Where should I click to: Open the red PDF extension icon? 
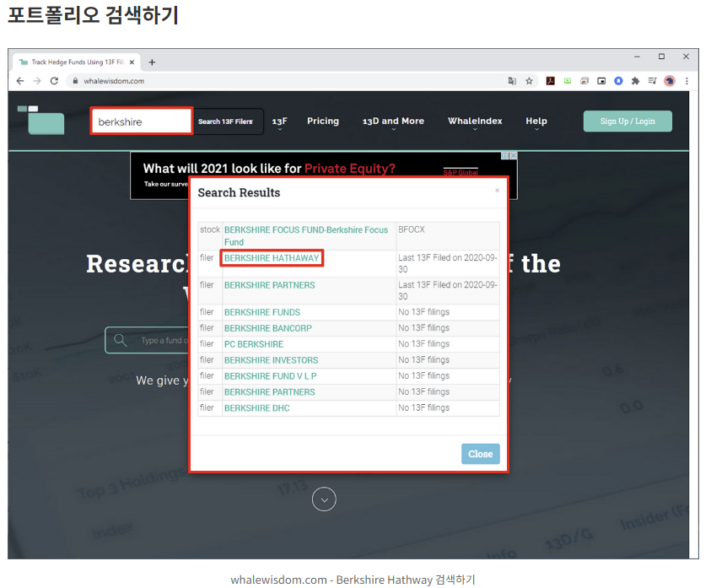point(551,81)
